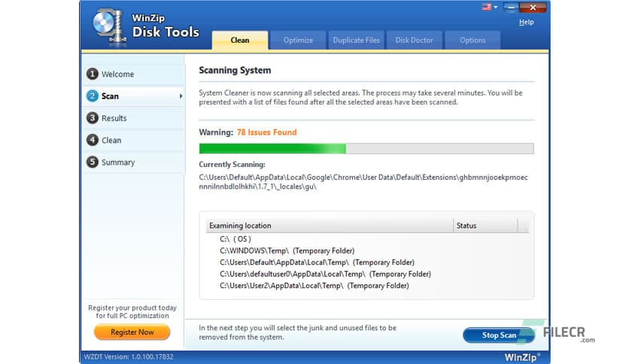Click the Status column header

[x=485, y=226]
